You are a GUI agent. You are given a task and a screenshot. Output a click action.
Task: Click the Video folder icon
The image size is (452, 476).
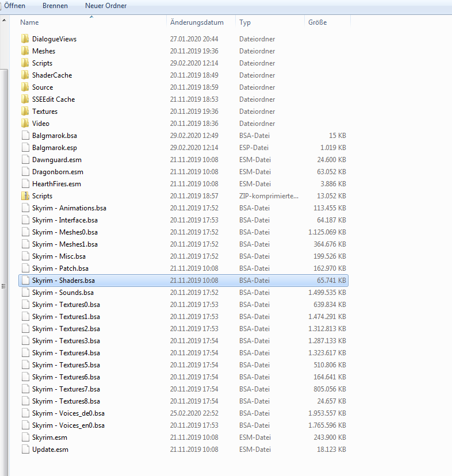(x=25, y=124)
